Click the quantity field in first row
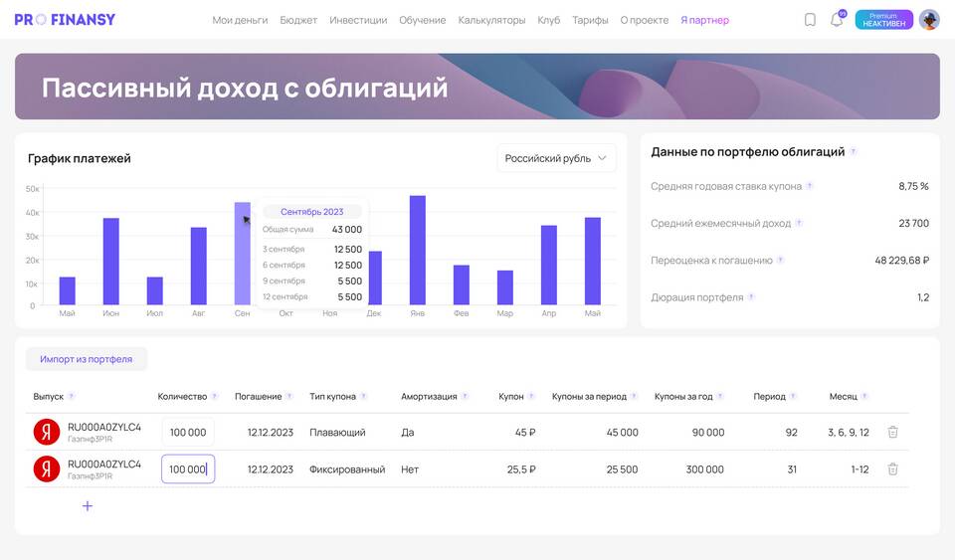This screenshot has width=955, height=560. click(x=187, y=433)
